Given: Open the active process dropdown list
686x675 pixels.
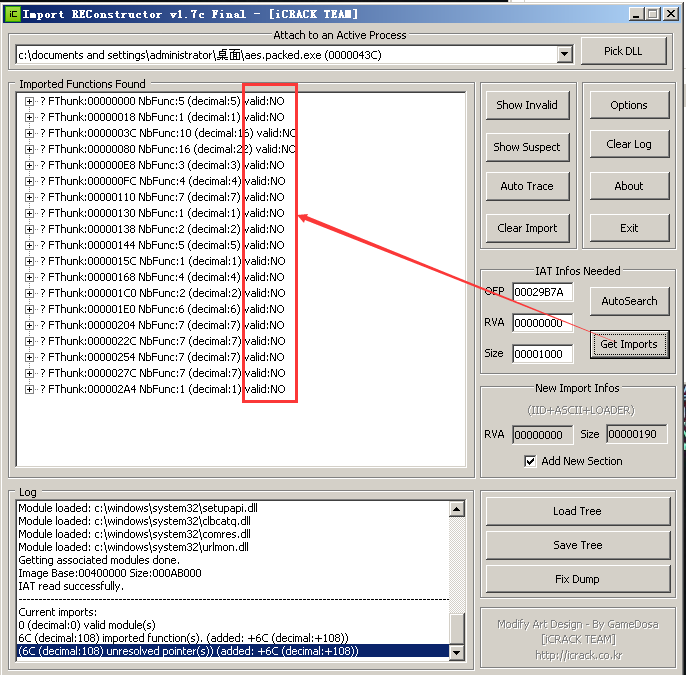Looking at the screenshot, I should [x=565, y=55].
